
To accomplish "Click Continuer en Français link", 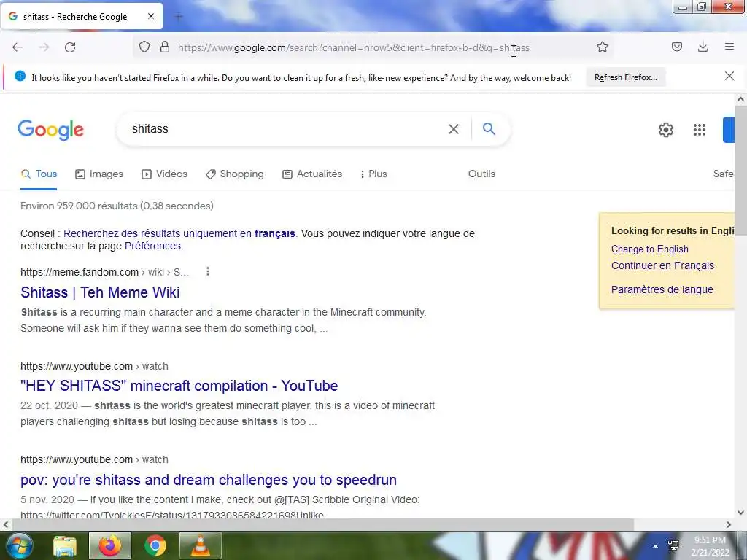I will click(662, 265).
